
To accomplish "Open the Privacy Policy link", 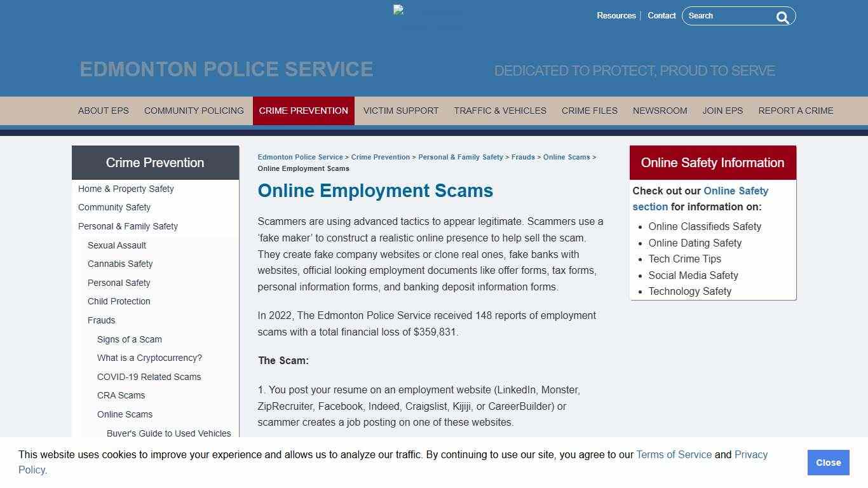I will 750,454.
